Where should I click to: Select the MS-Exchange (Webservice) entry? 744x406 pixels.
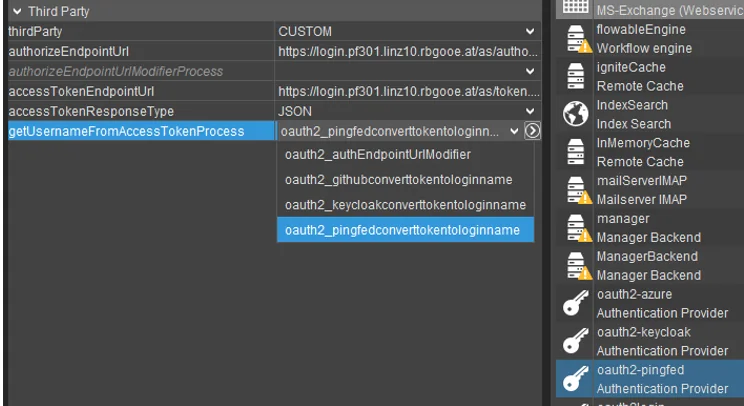(650, 9)
